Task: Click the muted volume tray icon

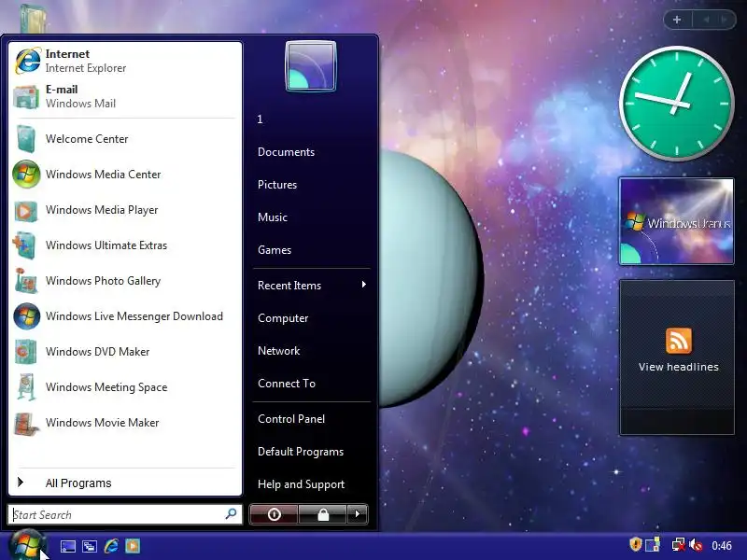Action: [696, 545]
